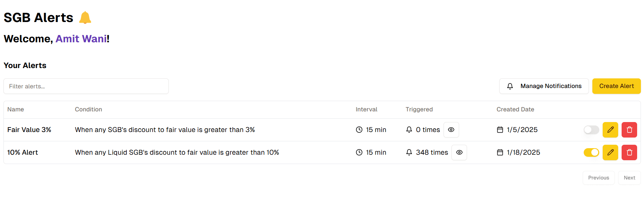Screen dimensions: 644x197
Task: Go to the Previous page
Action: click(x=599, y=178)
